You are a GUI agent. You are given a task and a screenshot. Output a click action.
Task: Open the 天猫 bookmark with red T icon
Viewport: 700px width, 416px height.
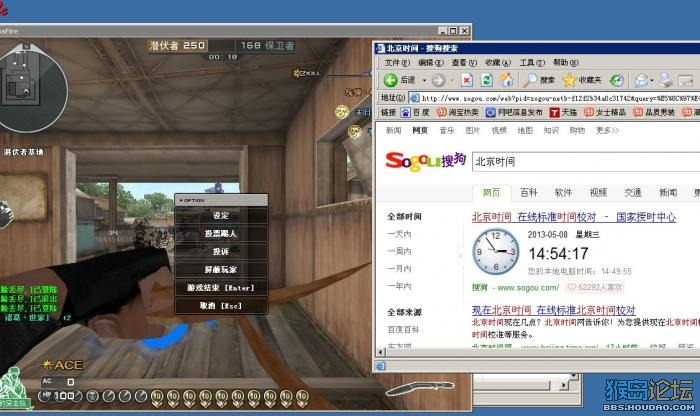click(563, 112)
